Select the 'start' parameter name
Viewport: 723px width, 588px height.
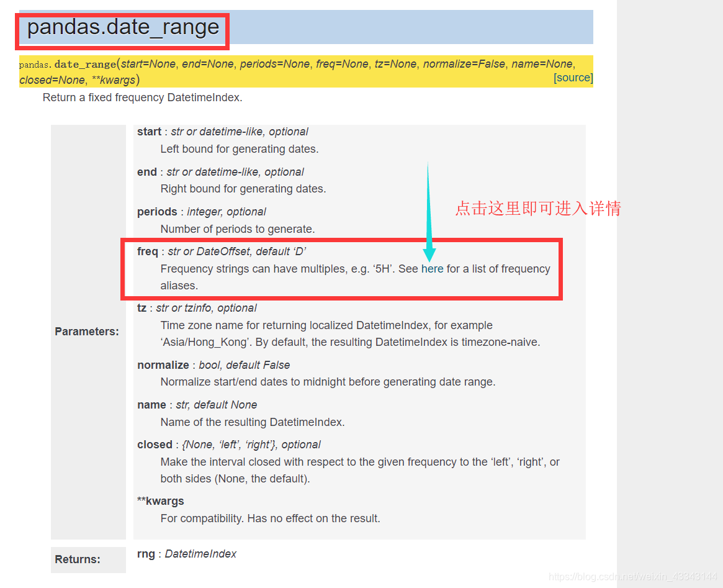click(149, 132)
